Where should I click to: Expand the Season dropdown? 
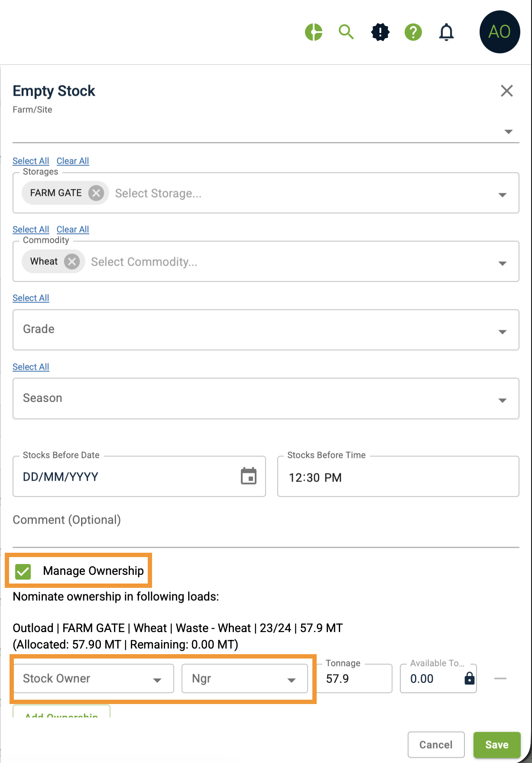click(x=502, y=400)
